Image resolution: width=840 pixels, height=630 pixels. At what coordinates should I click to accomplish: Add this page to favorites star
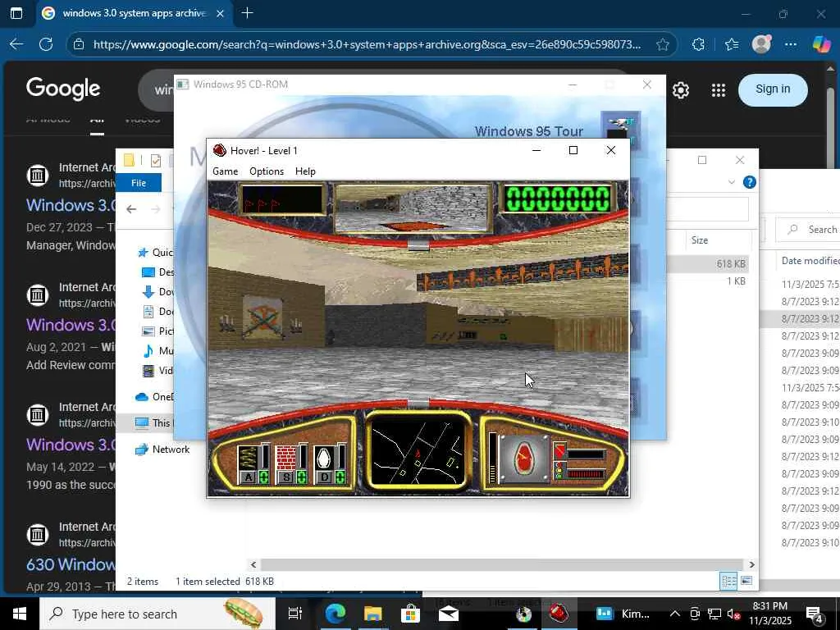coord(662,44)
